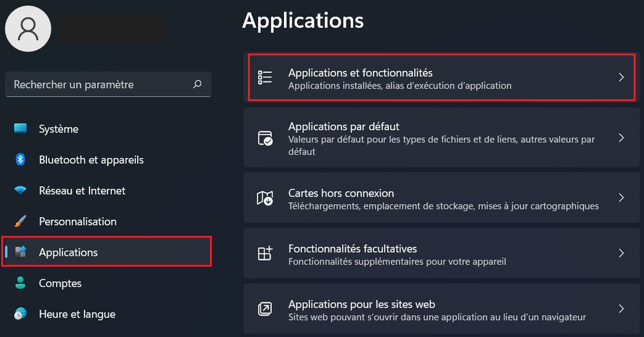Image resolution: width=644 pixels, height=337 pixels.
Task: Click the Cartes hors connexion map icon
Action: 265,198
